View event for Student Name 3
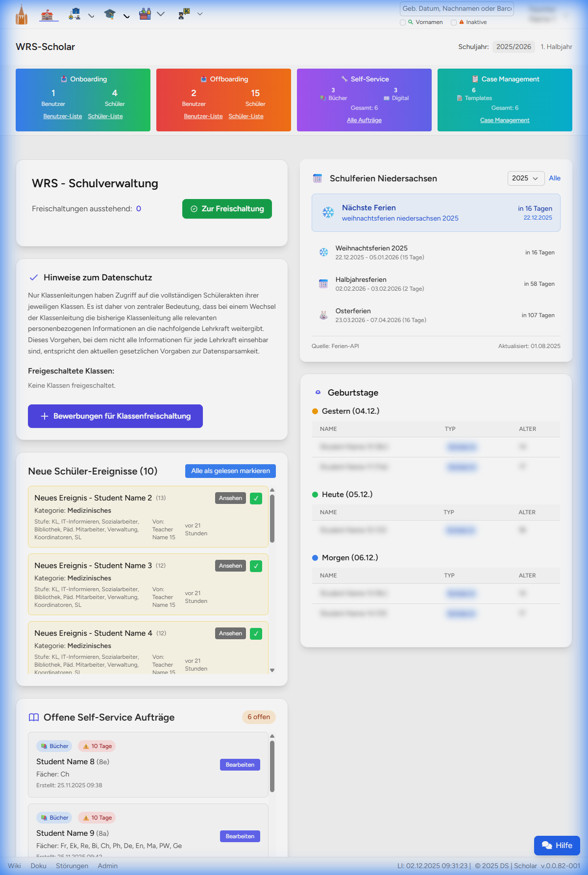This screenshot has height=875, width=588. (x=230, y=566)
